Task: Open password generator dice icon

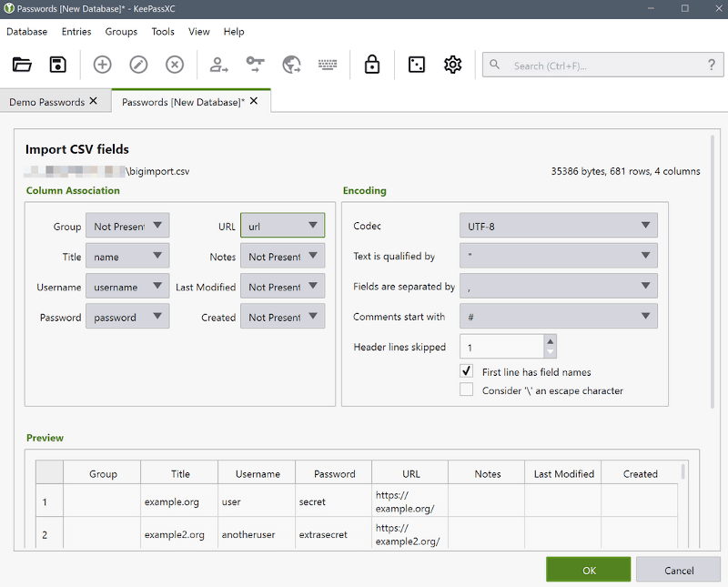Action: [417, 65]
